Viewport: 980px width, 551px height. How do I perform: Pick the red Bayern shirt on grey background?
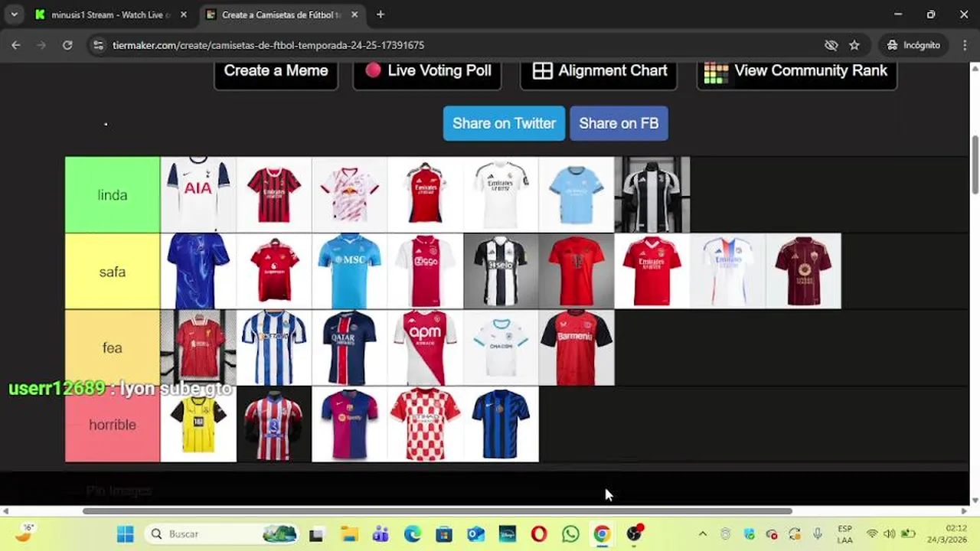tap(577, 271)
